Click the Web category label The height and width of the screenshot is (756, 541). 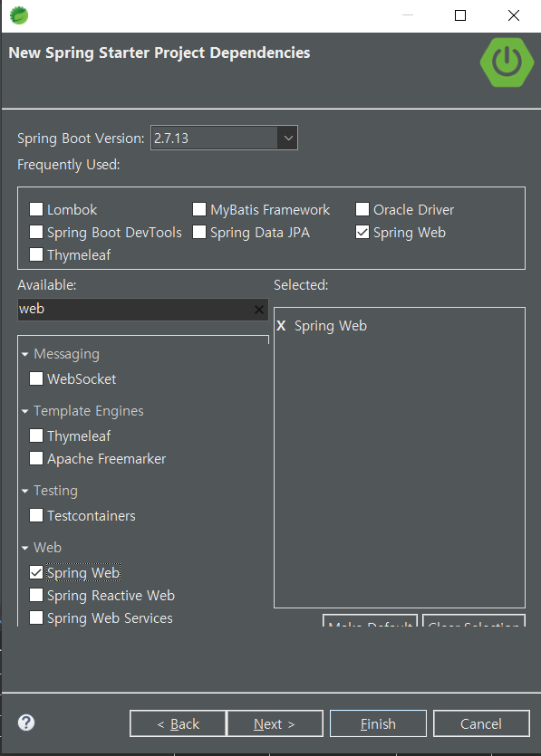coord(47,548)
